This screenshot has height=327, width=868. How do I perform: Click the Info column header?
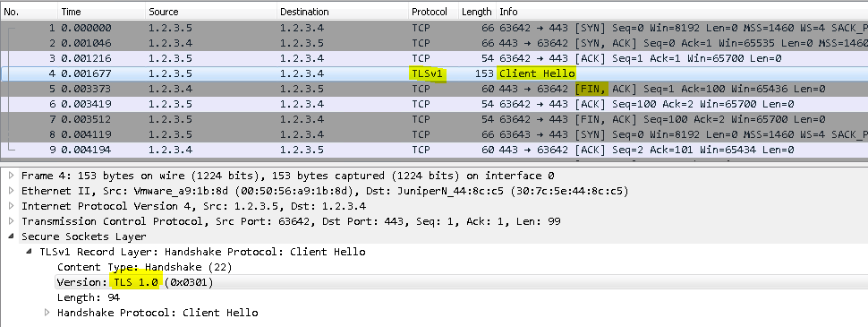(682, 12)
